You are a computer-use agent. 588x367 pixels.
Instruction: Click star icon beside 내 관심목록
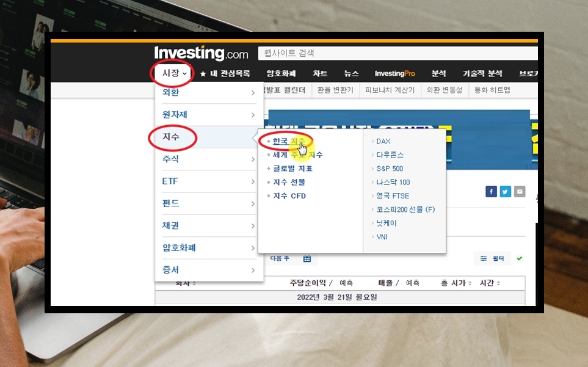pos(203,74)
